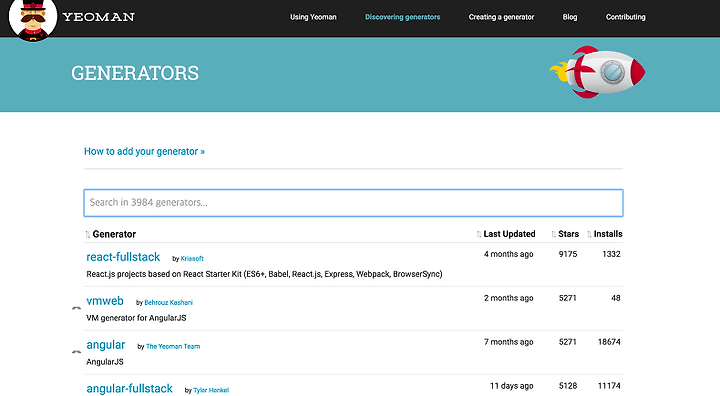Sort by the Installs column header
This screenshot has height=396, width=720.
(608, 234)
